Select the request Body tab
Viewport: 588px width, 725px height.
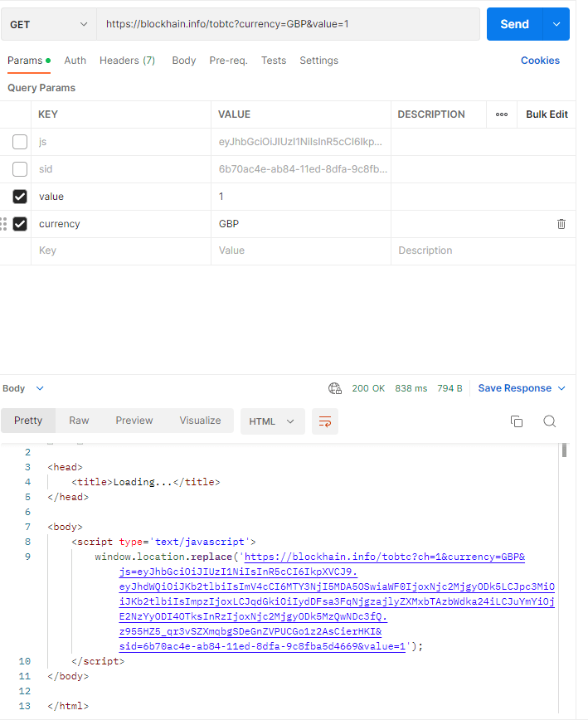click(184, 61)
